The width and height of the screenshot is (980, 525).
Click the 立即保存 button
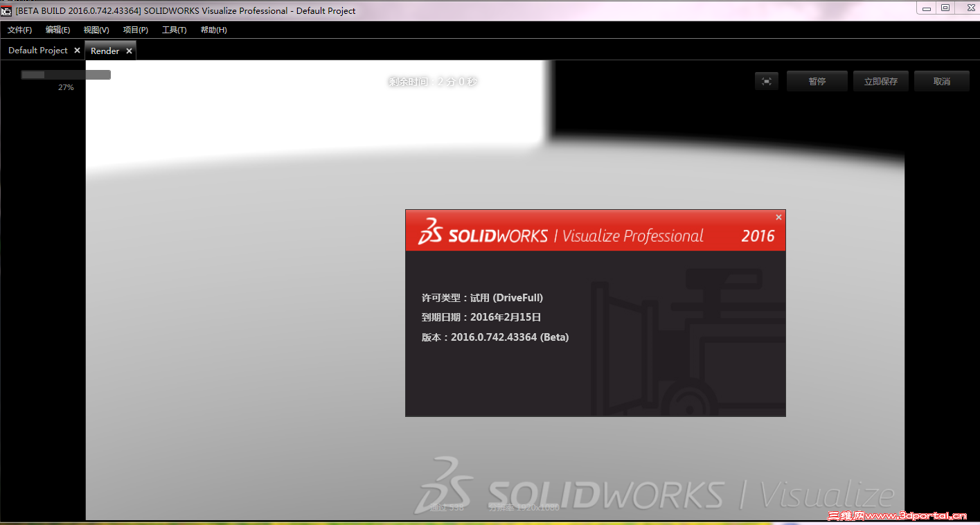tap(881, 81)
